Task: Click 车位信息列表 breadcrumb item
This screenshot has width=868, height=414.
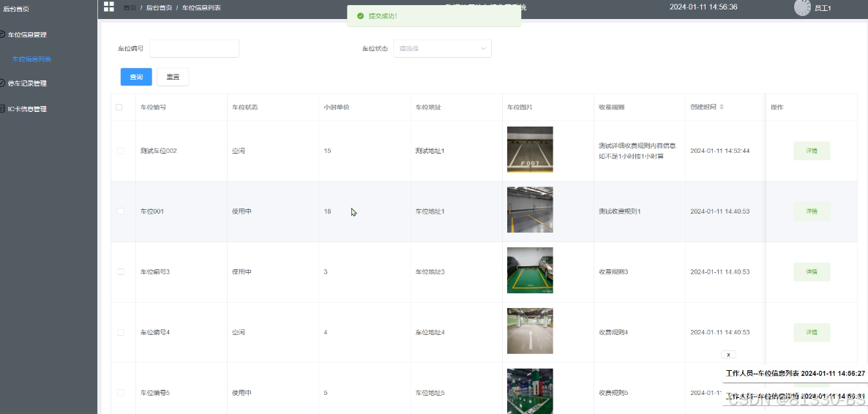Action: (x=201, y=8)
